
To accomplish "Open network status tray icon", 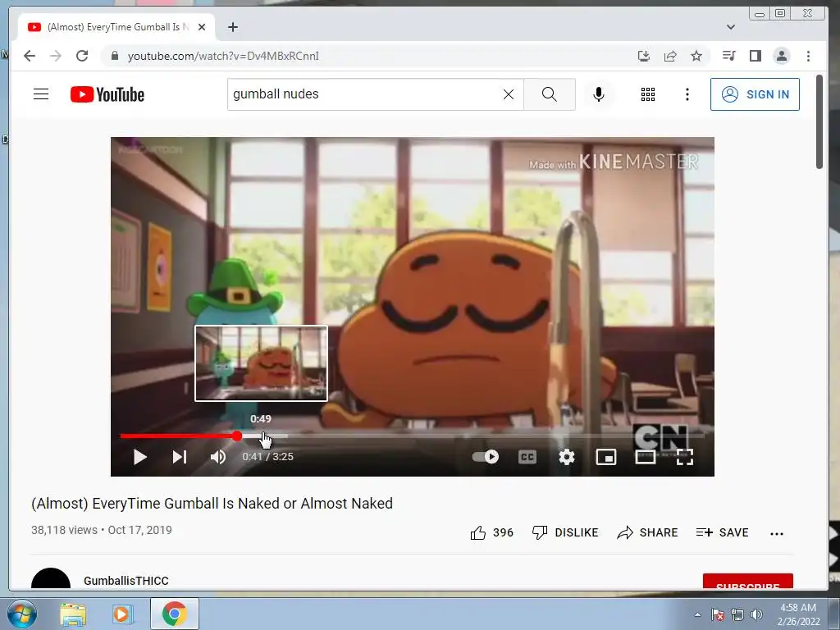I will (737, 614).
